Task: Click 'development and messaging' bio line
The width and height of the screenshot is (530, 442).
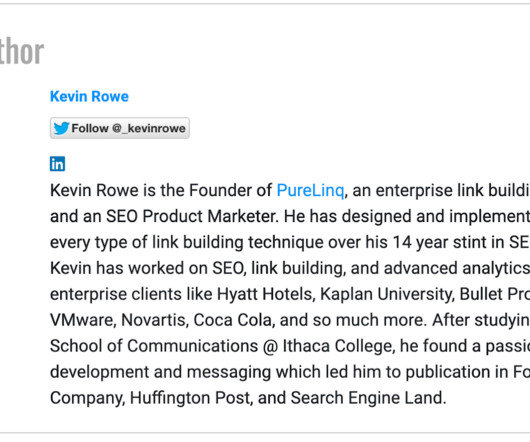Action: point(160,372)
